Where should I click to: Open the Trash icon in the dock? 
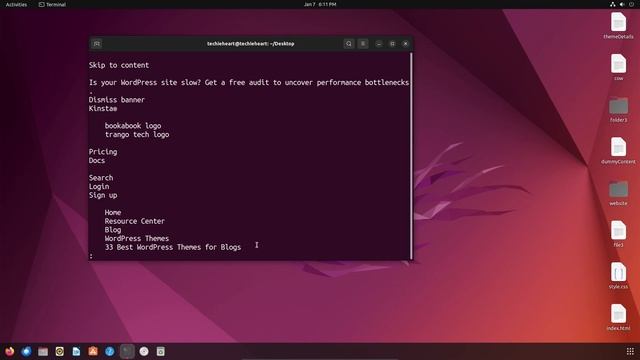(x=160, y=351)
